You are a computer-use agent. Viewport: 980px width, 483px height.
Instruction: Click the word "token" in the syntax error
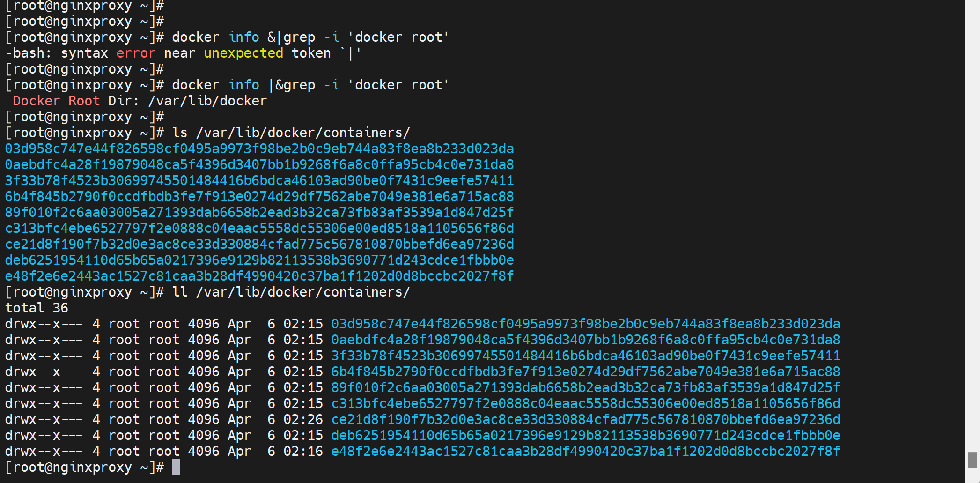tap(311, 53)
